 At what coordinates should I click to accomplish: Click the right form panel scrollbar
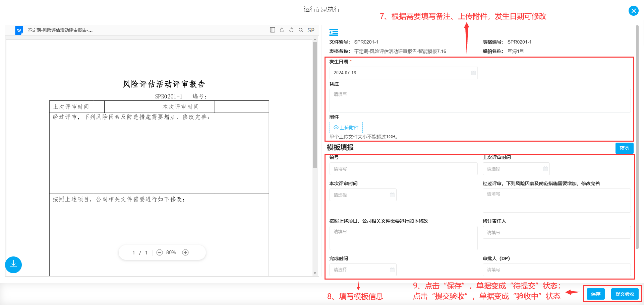coord(637,137)
